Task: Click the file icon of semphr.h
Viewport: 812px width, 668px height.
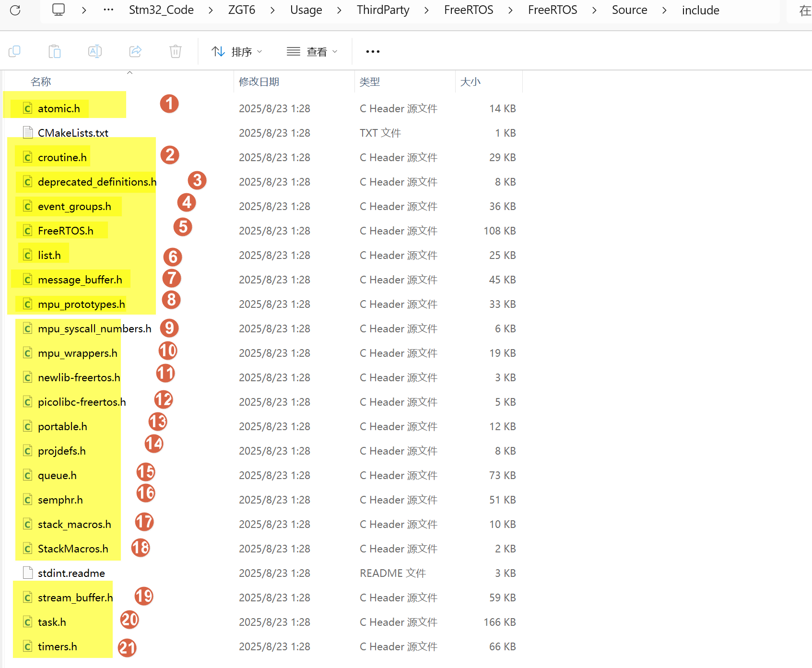Action: point(28,500)
